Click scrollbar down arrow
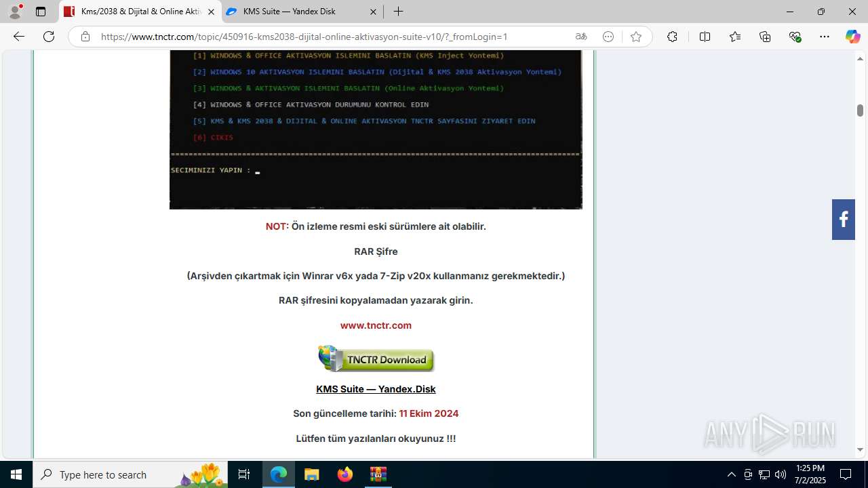The height and width of the screenshot is (488, 868). tap(860, 450)
